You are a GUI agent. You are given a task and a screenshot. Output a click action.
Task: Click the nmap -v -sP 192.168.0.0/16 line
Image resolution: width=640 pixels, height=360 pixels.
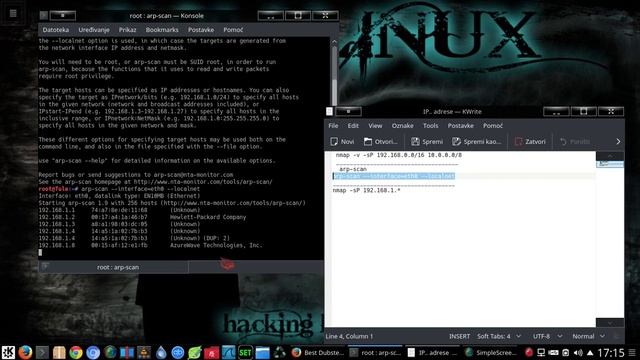399,155
